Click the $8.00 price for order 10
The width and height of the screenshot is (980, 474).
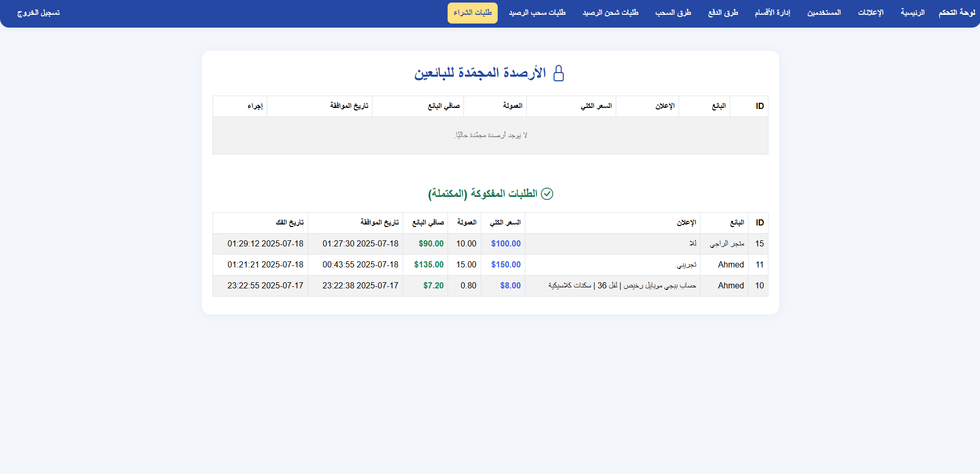coord(510,286)
